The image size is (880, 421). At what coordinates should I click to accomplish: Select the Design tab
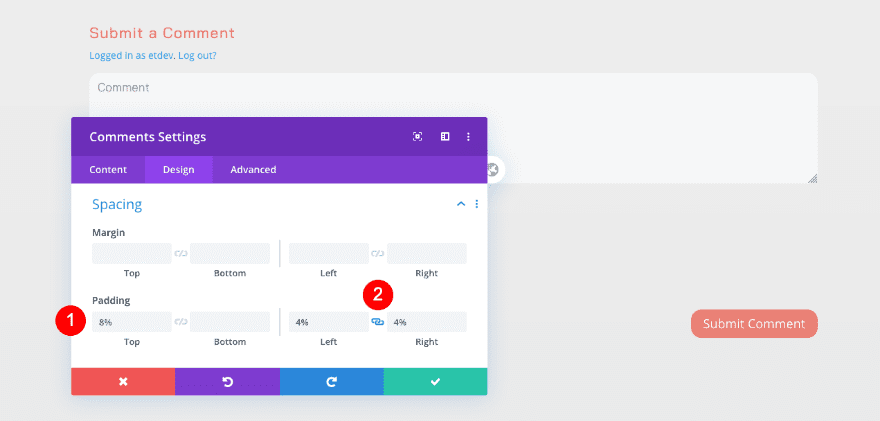(178, 170)
